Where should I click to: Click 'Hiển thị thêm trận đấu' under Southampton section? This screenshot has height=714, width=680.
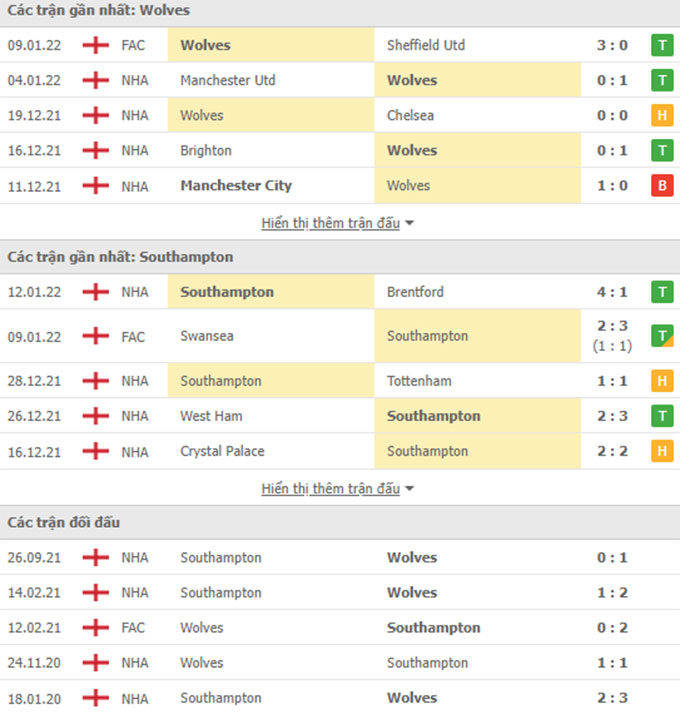331,489
